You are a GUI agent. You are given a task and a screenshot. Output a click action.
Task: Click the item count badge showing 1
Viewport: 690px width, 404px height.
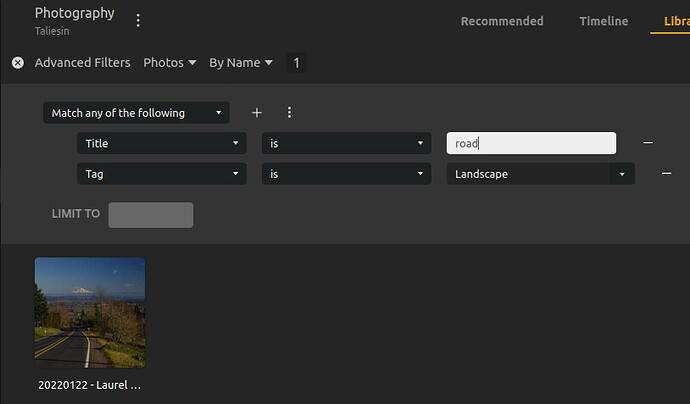tap(295, 63)
